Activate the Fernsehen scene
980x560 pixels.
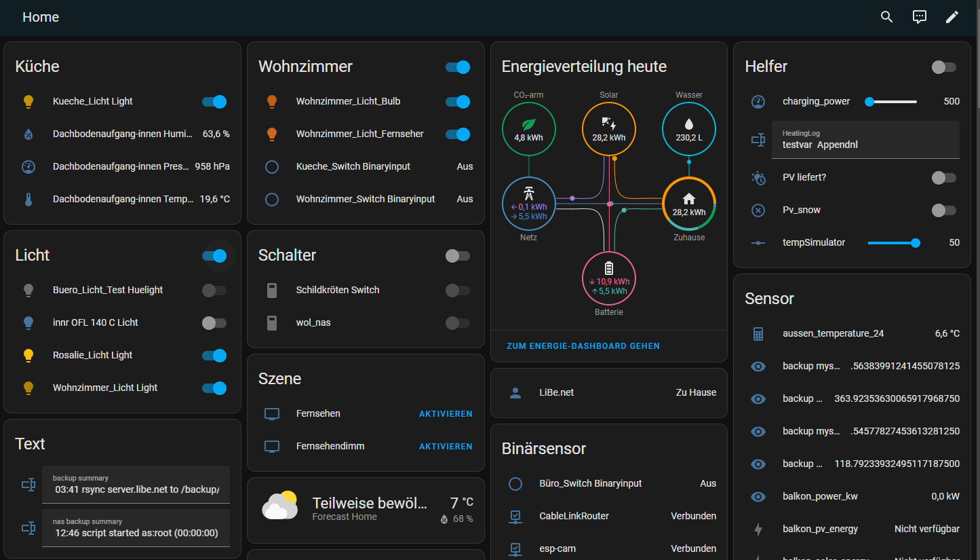pos(446,413)
